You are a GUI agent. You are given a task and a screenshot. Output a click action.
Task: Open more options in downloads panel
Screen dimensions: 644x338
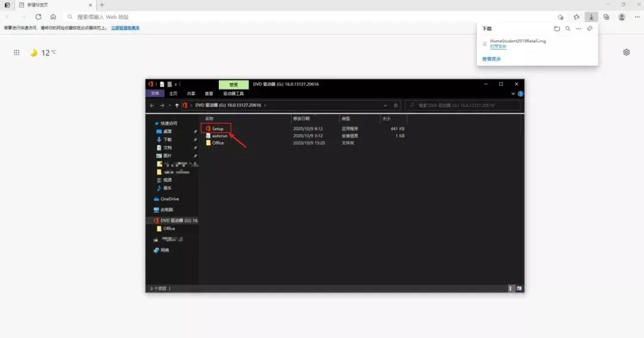(x=578, y=29)
